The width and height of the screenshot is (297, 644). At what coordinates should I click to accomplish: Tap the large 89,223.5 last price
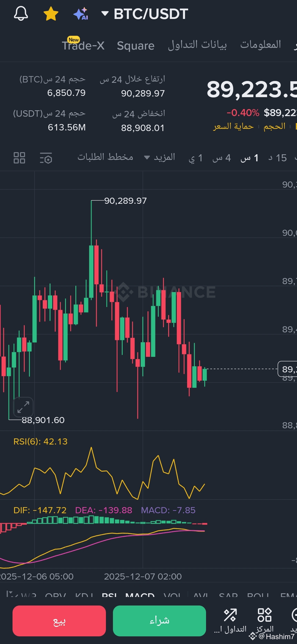(x=252, y=90)
